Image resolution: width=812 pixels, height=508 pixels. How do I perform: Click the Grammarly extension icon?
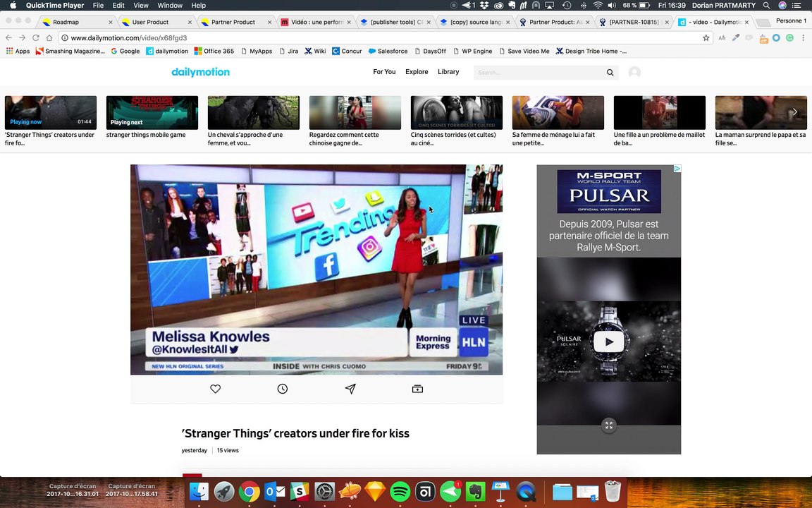point(789,38)
